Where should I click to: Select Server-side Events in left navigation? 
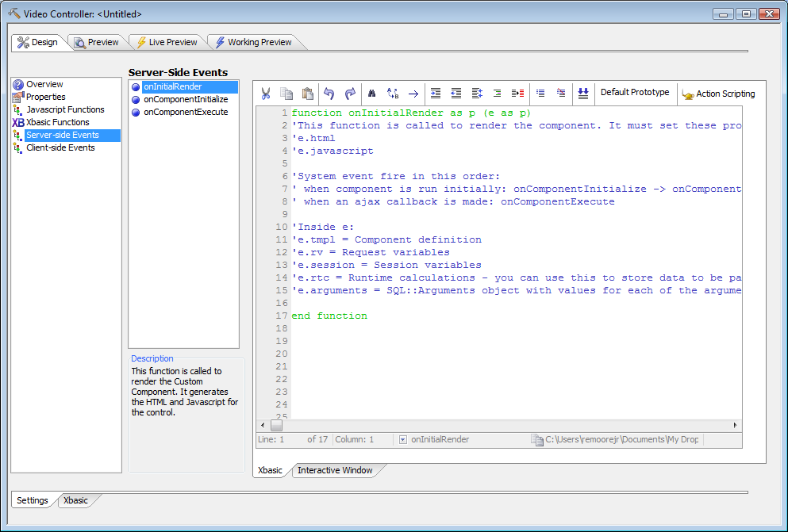[x=72, y=135]
